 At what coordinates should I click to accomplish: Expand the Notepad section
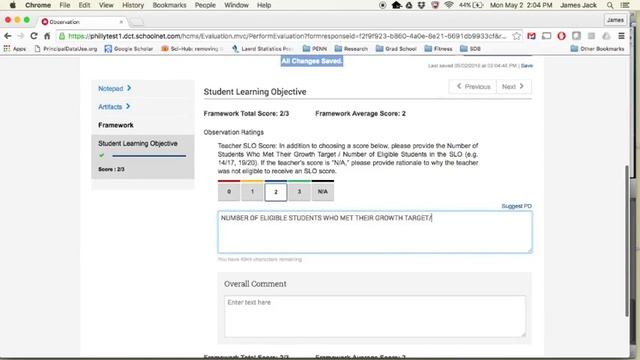point(115,88)
